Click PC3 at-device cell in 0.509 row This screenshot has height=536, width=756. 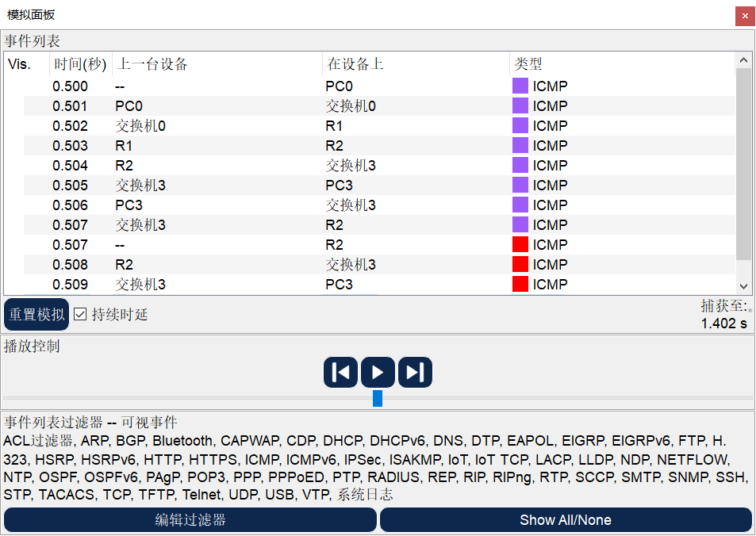pos(339,284)
